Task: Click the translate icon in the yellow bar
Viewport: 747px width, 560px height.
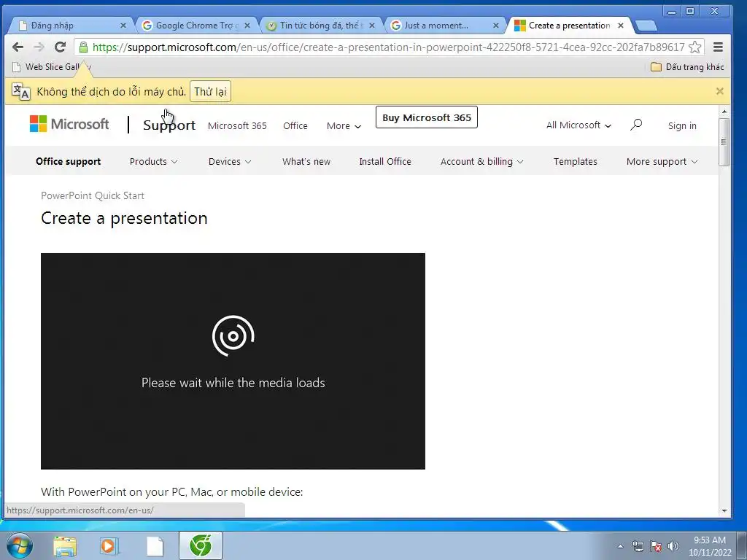Action: [x=21, y=91]
